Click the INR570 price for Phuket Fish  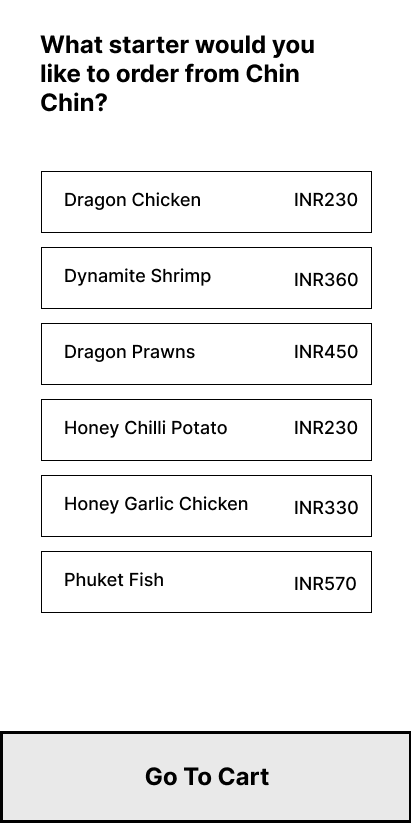[x=325, y=584]
